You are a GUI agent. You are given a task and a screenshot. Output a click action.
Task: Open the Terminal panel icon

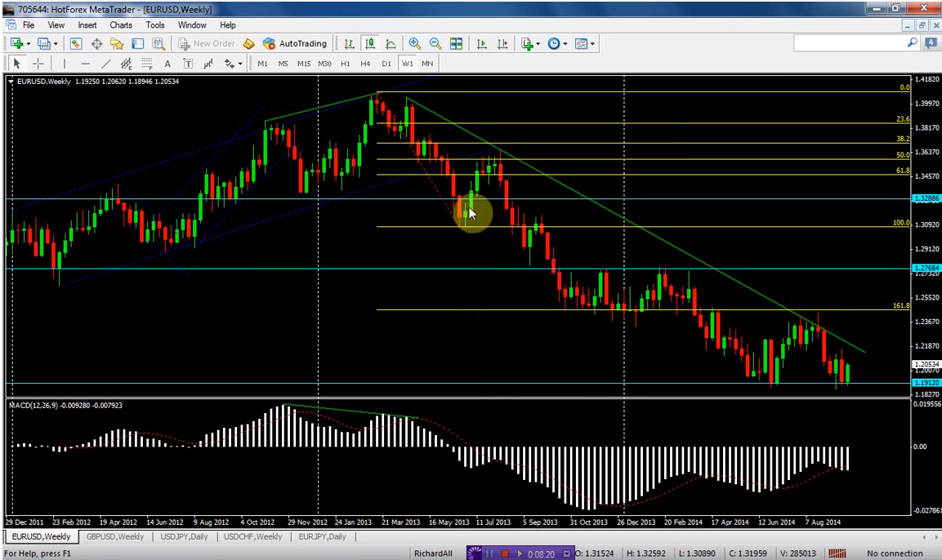point(137,43)
